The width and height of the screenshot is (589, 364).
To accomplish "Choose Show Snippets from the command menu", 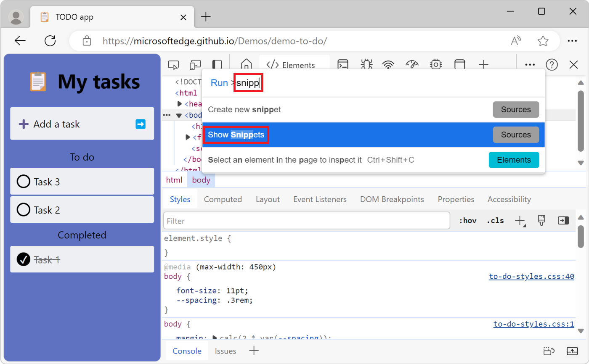I will pyautogui.click(x=236, y=135).
